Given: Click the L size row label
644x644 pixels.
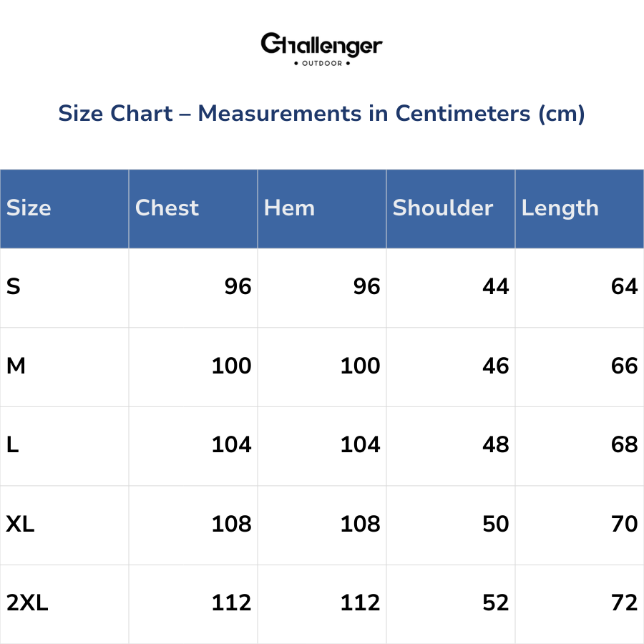Looking at the screenshot, I should 12,445.
